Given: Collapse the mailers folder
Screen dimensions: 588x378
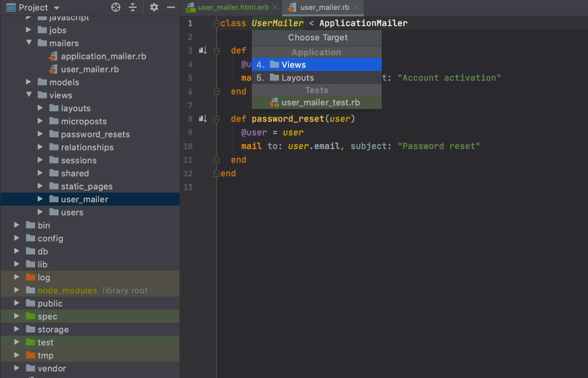Looking at the screenshot, I should pyautogui.click(x=29, y=43).
